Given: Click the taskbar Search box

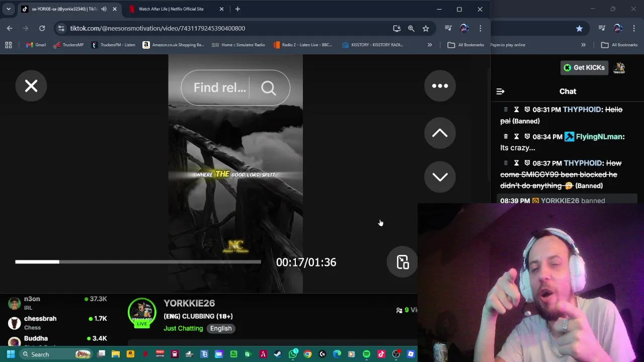Looking at the screenshot, I should [x=56, y=354].
